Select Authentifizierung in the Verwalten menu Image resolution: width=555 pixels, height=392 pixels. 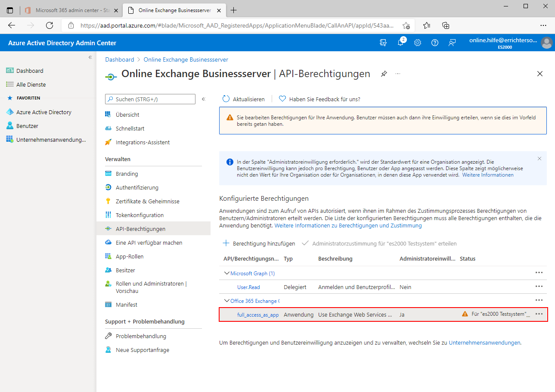point(137,187)
